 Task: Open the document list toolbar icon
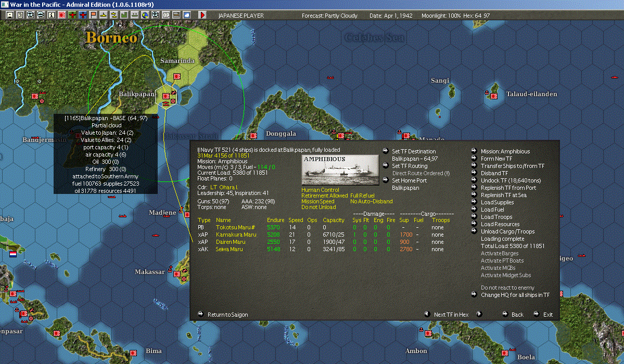pos(20,15)
